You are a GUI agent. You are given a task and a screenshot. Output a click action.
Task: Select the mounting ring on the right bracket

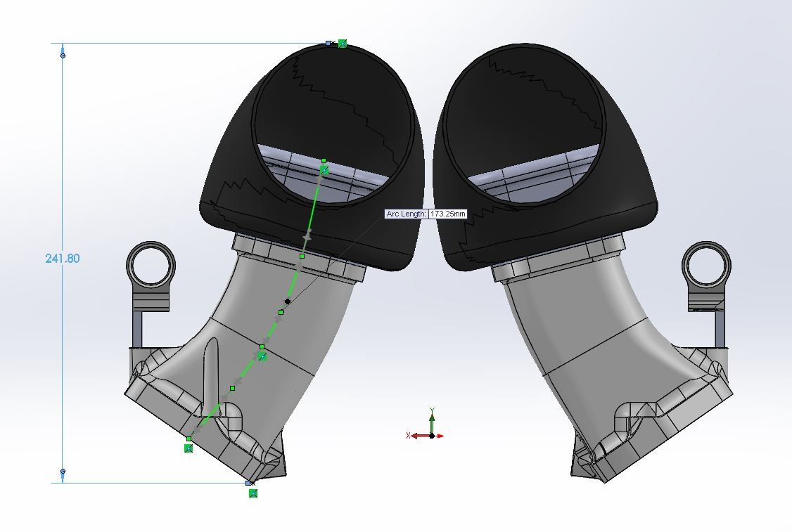(x=705, y=267)
